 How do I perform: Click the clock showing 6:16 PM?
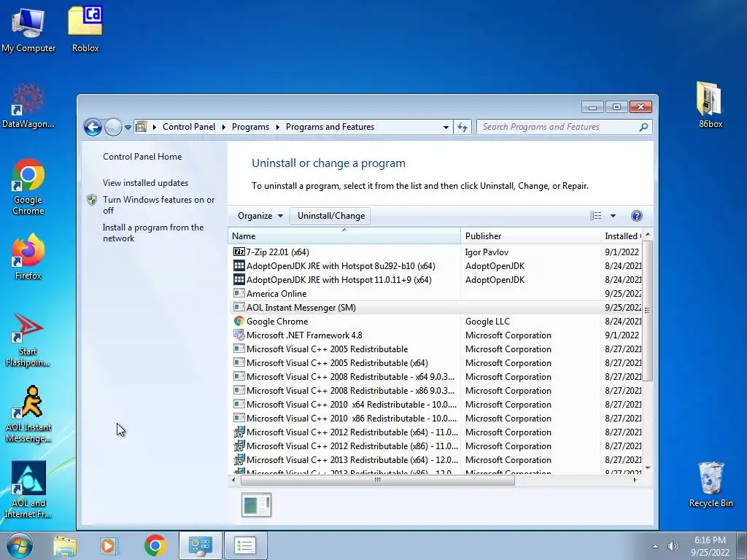click(710, 540)
